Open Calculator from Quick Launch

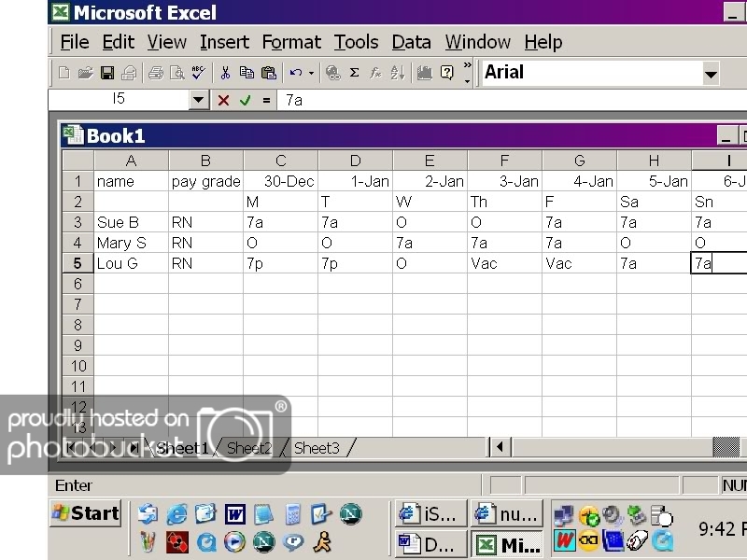point(293,514)
